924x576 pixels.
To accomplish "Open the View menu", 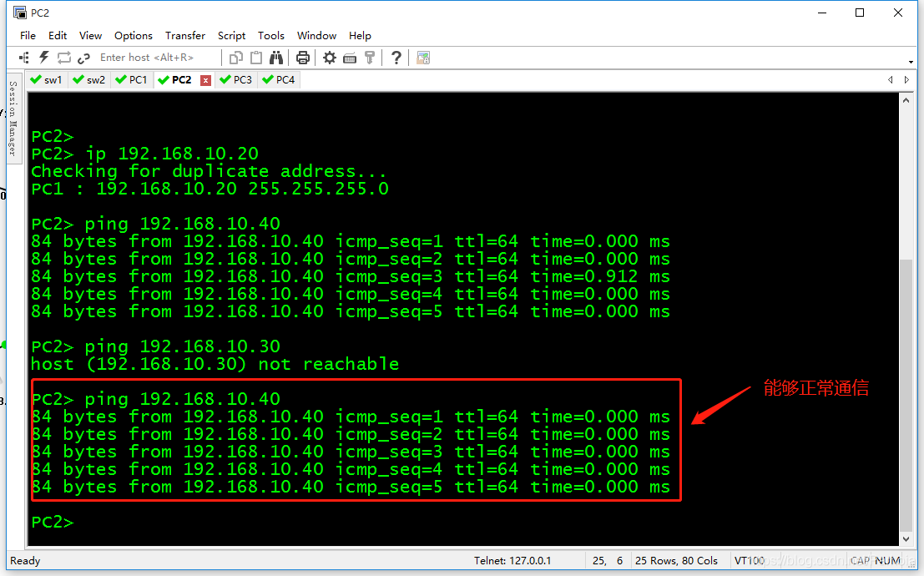I will [x=90, y=35].
